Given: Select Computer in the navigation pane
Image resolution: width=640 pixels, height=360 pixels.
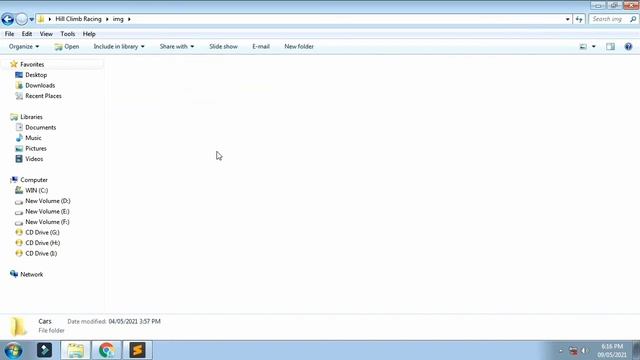Looking at the screenshot, I should (x=34, y=180).
